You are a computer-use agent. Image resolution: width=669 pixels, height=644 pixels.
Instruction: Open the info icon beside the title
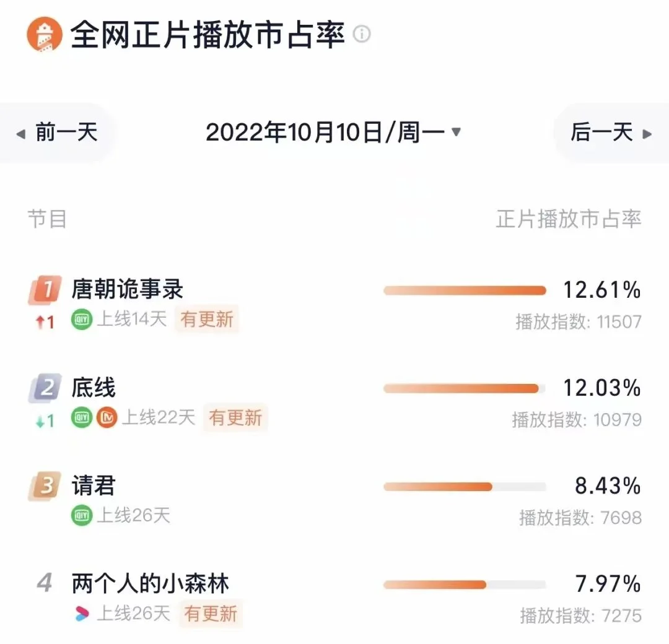click(x=362, y=34)
